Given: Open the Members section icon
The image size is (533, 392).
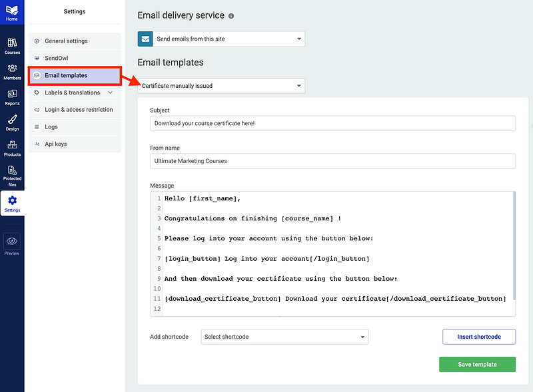Looking at the screenshot, I should [x=12, y=72].
